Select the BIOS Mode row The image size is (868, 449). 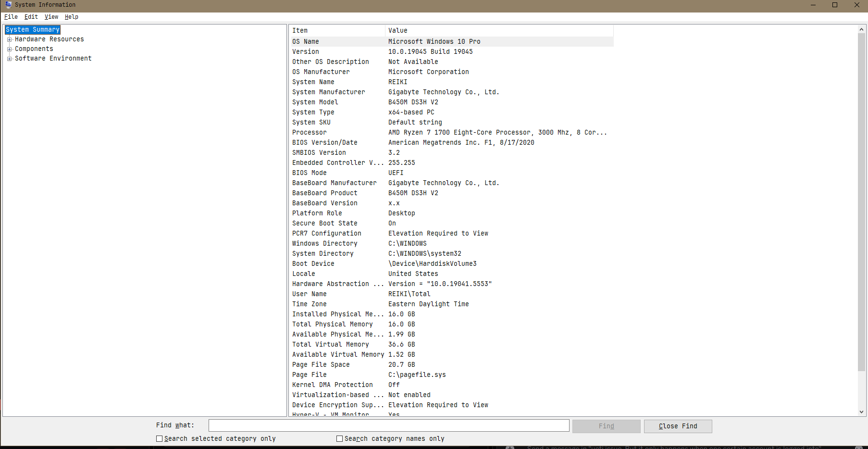click(451, 173)
